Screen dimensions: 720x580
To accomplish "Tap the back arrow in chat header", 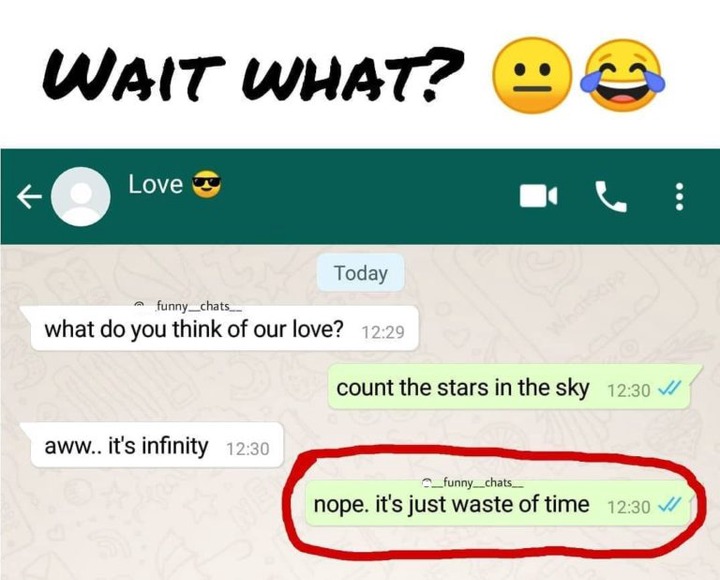I will pyautogui.click(x=29, y=197).
